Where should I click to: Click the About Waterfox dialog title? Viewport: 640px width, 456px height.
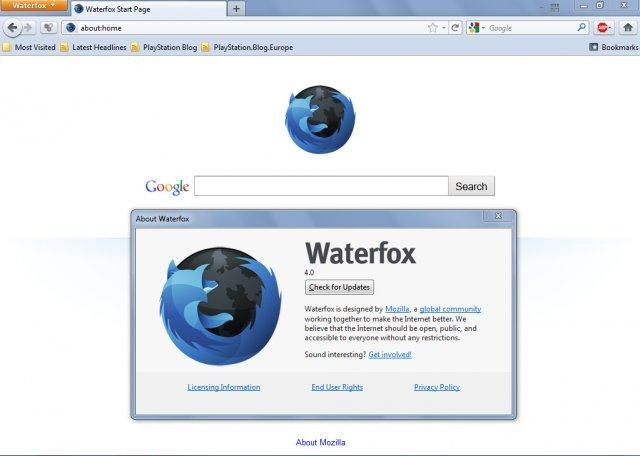[162, 219]
